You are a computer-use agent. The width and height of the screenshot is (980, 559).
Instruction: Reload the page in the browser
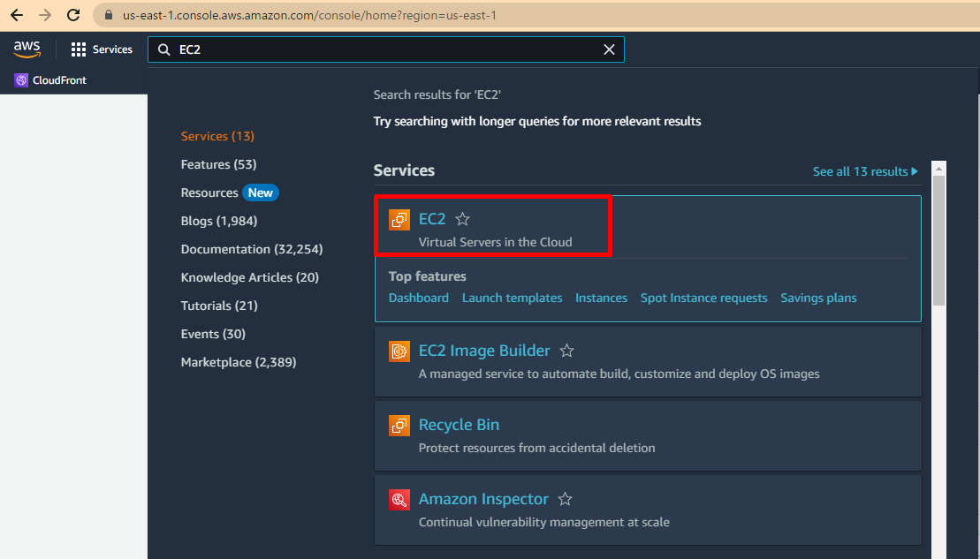73,15
